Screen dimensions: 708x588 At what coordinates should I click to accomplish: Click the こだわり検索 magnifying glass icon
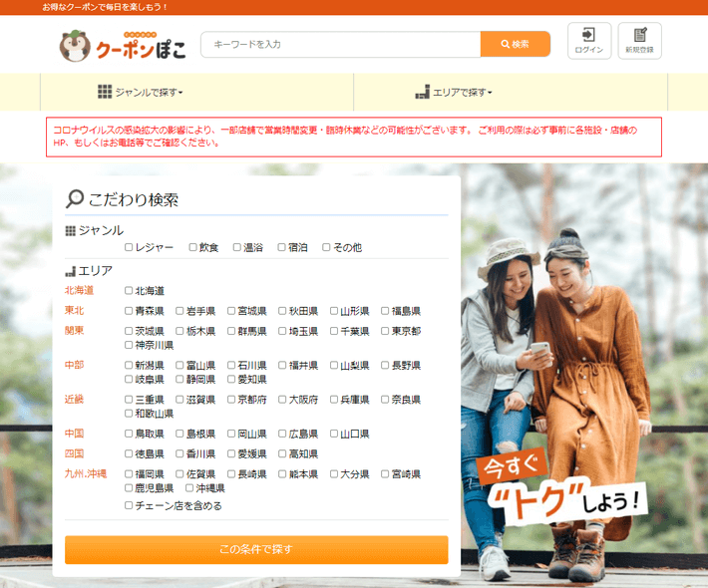tap(75, 198)
